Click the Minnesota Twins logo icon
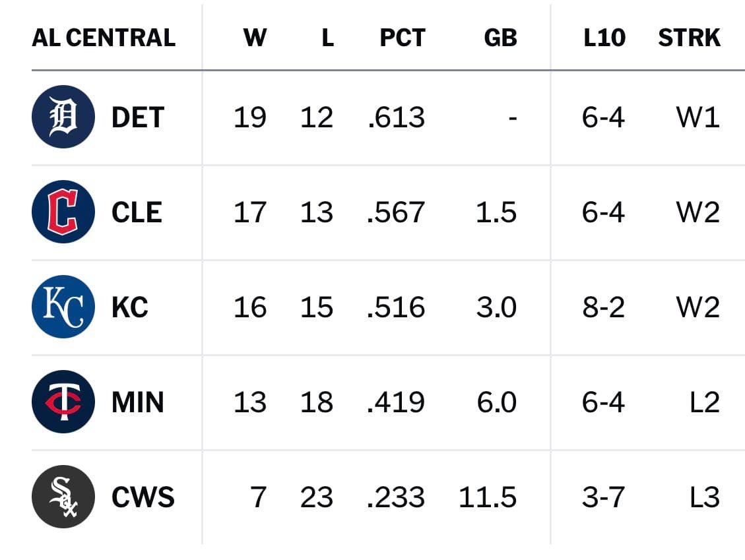Image resolution: width=745 pixels, height=560 pixels. coord(63,402)
